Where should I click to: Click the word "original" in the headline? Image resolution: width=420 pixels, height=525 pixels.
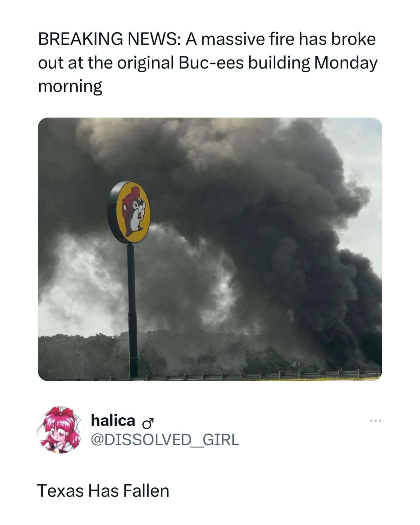(146, 63)
